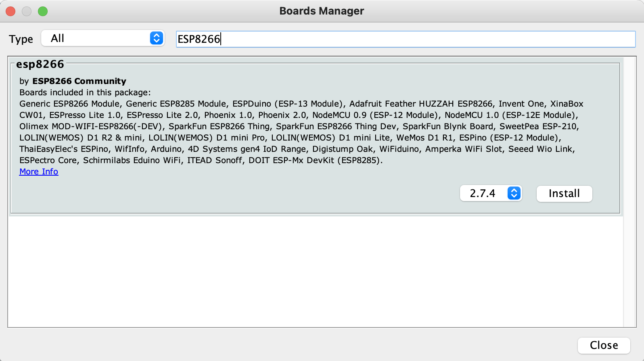Click the ESP8266 Community author name
This screenshot has height=361, width=644.
[79, 81]
